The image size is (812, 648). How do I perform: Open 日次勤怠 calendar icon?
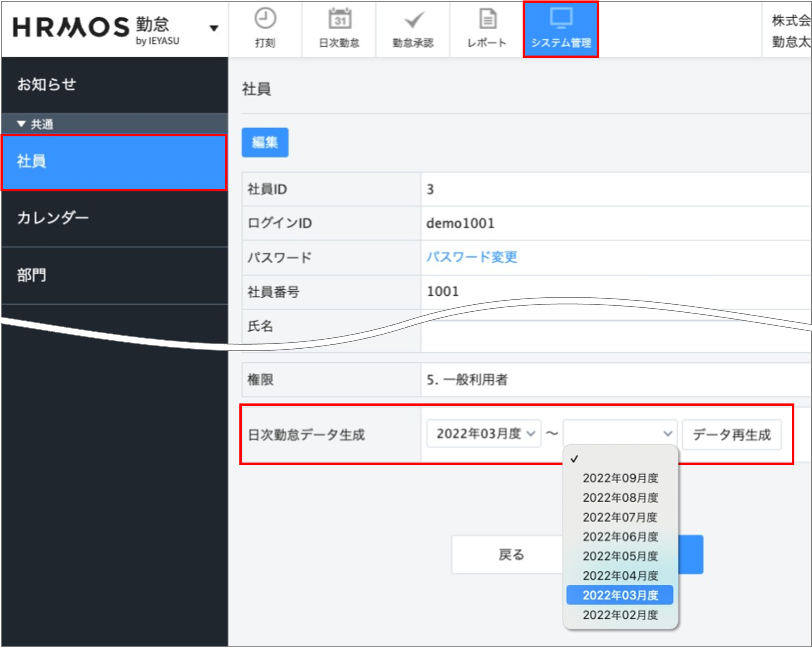340,19
